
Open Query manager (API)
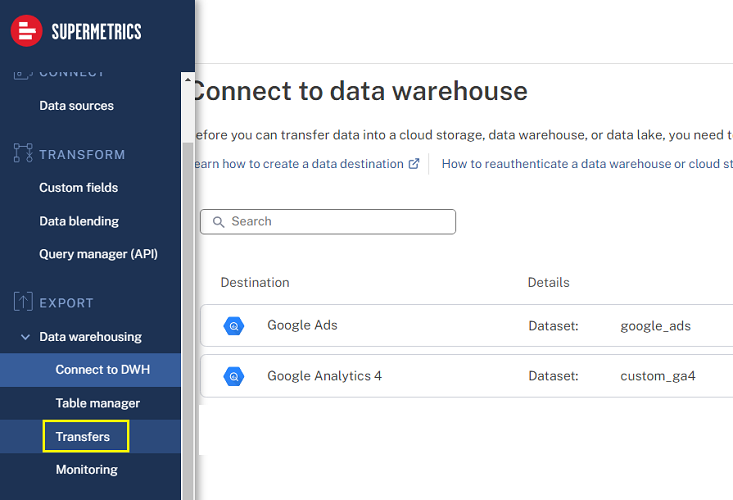tap(98, 254)
